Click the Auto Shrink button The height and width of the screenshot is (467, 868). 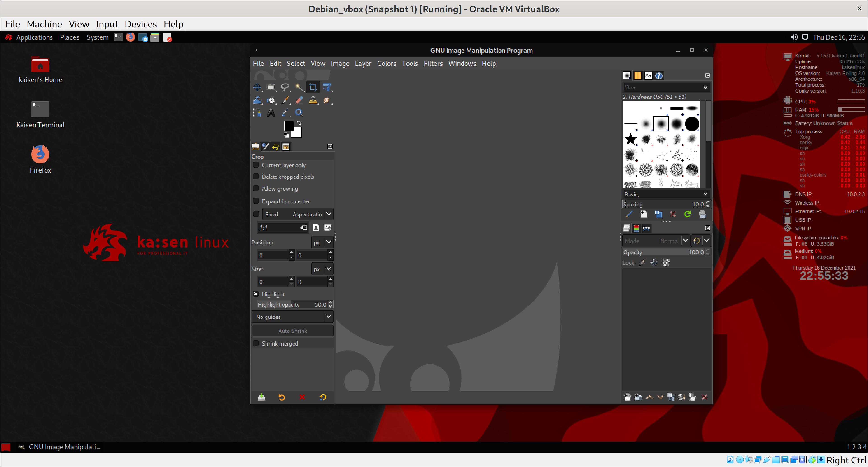pyautogui.click(x=292, y=331)
